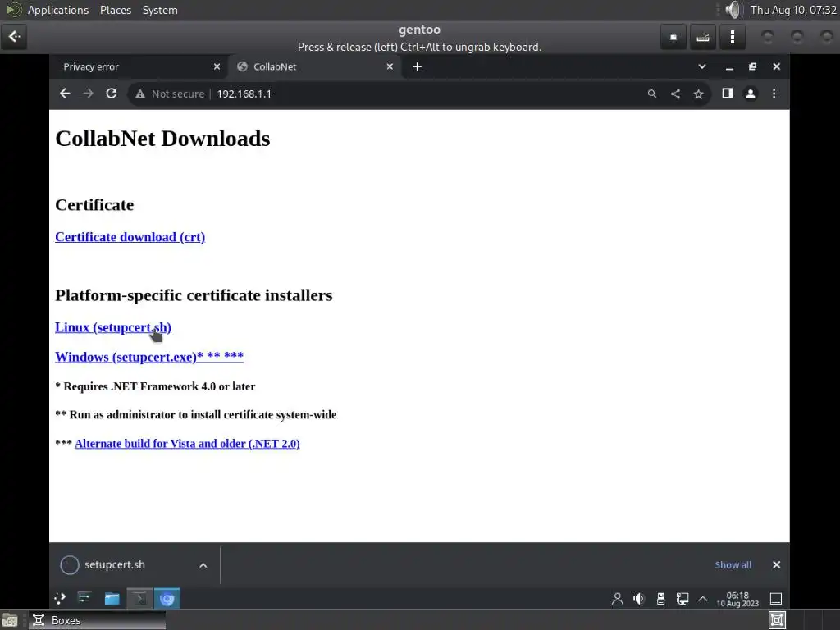Viewport: 840px width, 630px height.
Task: Click the guest removable device tray icon
Action: [660, 598]
